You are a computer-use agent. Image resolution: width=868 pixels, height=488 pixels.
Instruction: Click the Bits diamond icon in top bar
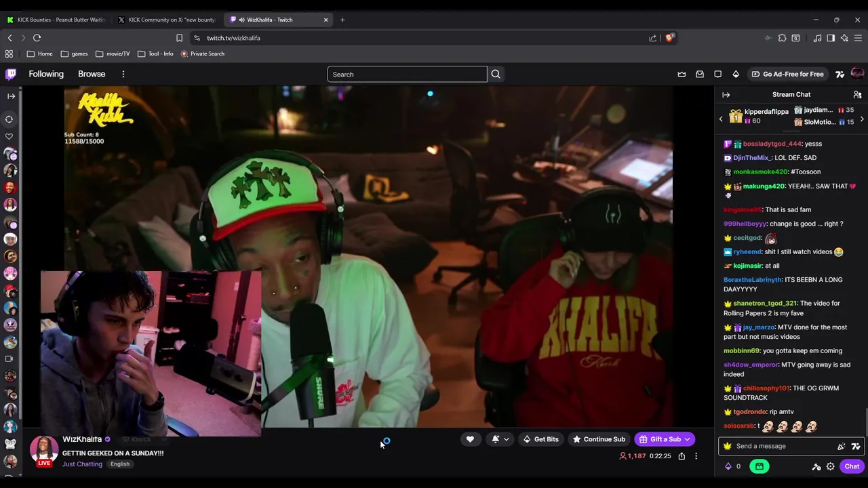coord(736,74)
